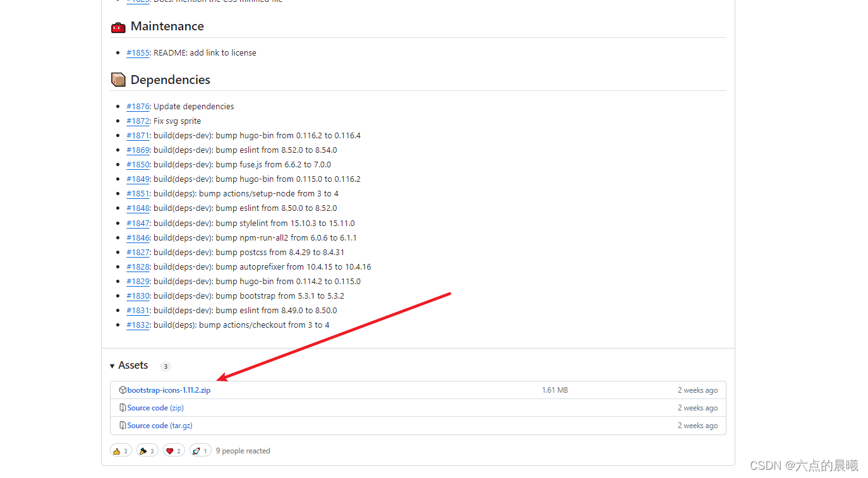The image size is (868, 478).
Task: React with the rocket emoji
Action: point(200,451)
